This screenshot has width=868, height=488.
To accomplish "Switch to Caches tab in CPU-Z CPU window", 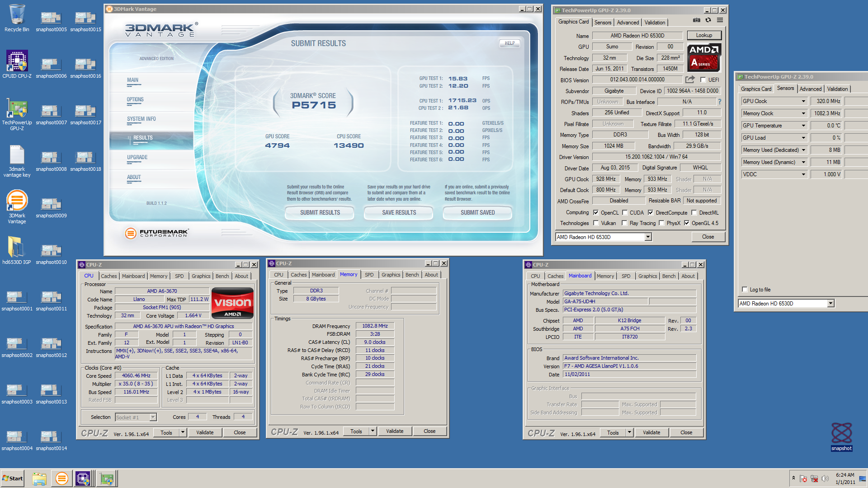I will tap(108, 276).
